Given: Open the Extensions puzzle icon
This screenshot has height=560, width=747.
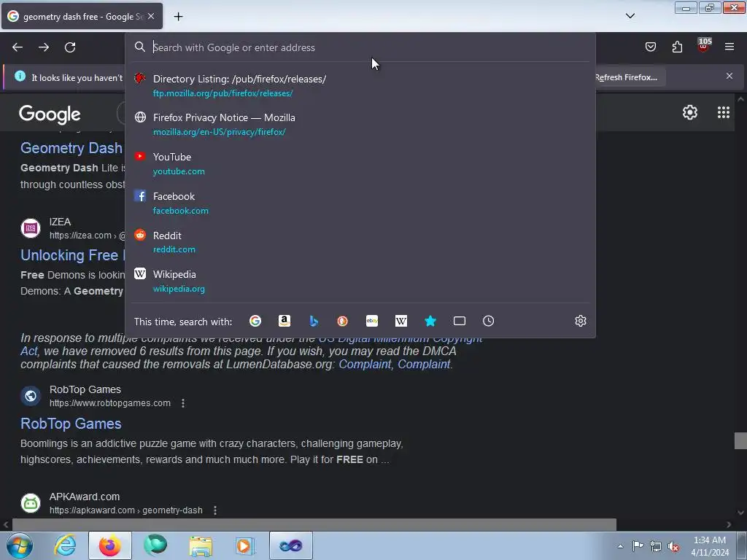Looking at the screenshot, I should click(677, 47).
